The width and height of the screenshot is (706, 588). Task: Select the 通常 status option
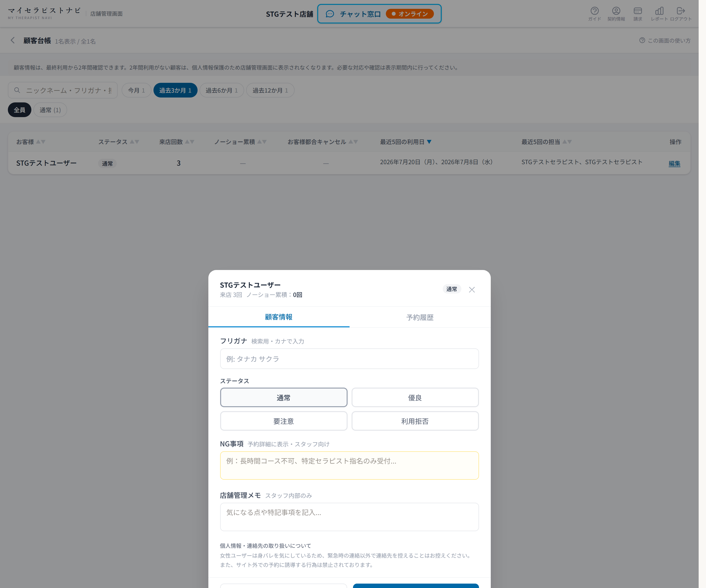pyautogui.click(x=283, y=397)
